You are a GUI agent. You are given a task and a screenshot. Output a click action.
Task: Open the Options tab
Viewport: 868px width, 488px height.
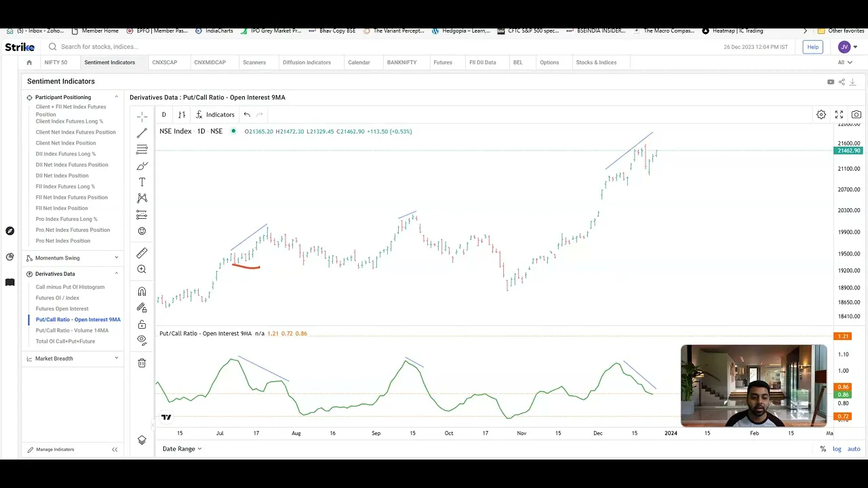[x=549, y=62]
